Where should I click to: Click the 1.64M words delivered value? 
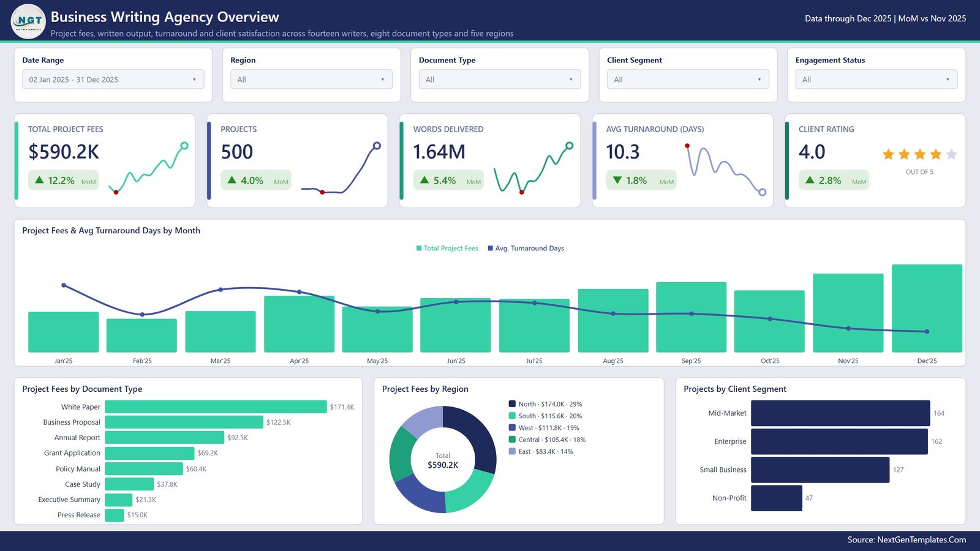439,152
